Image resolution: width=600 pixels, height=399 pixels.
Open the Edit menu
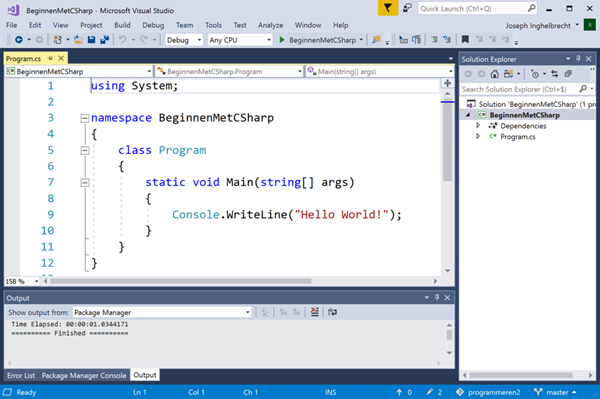tap(35, 25)
